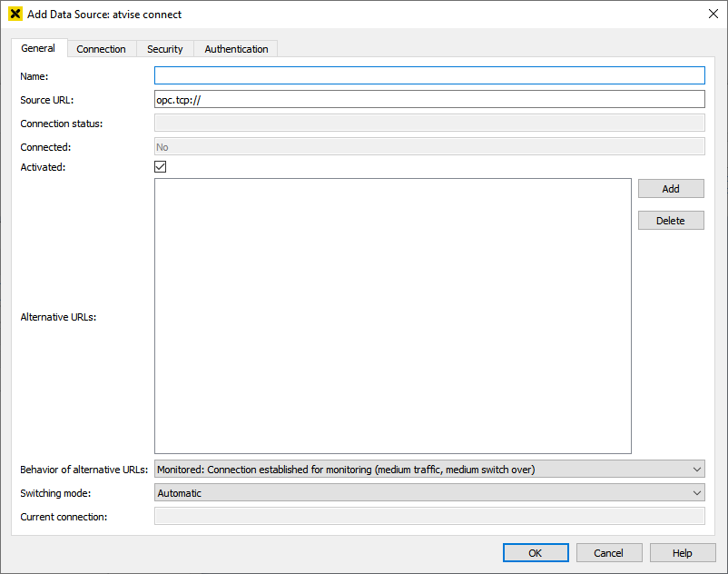Select the General tab
The height and width of the screenshot is (574, 728).
(x=38, y=49)
